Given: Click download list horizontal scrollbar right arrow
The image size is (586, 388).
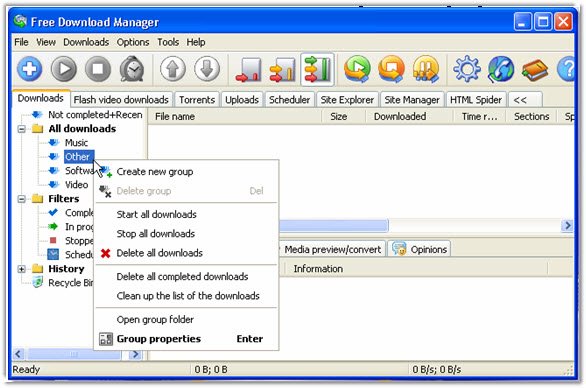Looking at the screenshot, I should [567, 225].
